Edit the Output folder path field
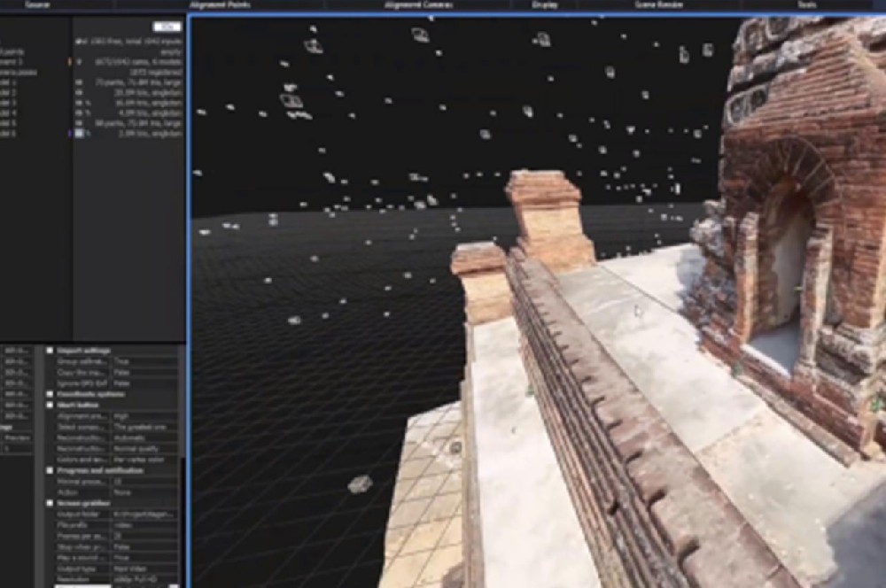The image size is (886, 588). pyautogui.click(x=144, y=514)
